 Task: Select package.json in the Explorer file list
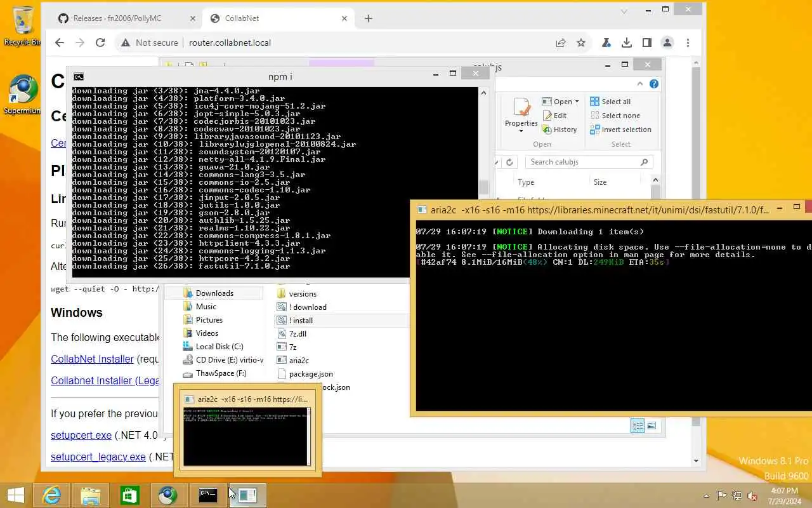point(311,373)
